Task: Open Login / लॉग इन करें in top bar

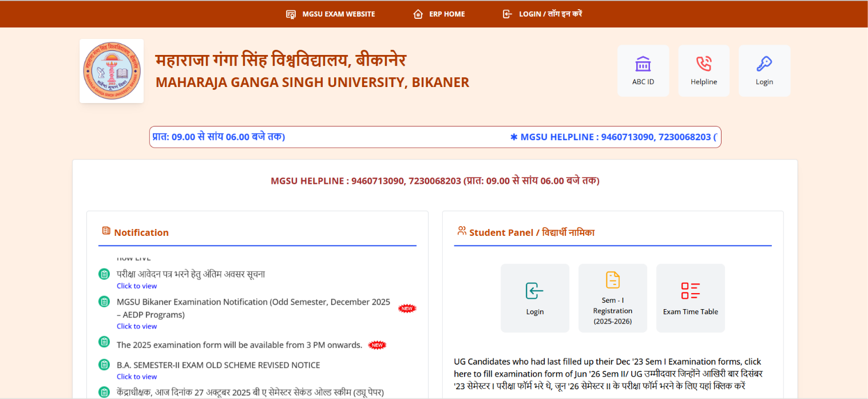Action: point(542,14)
